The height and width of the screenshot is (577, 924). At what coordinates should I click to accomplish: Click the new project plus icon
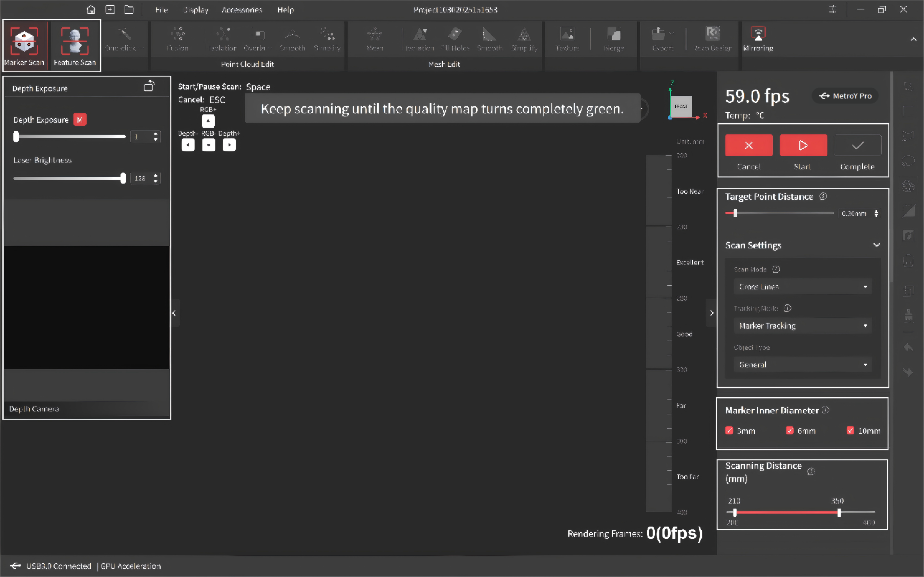click(x=110, y=9)
